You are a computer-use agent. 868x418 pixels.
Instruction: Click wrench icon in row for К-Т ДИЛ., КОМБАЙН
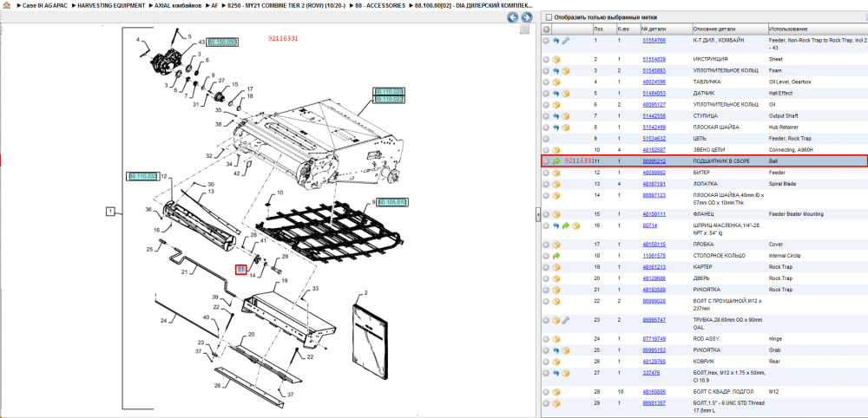coord(565,41)
